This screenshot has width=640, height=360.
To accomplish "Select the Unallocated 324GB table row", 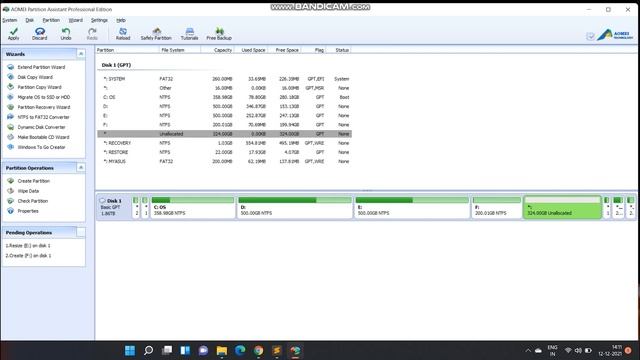I will (x=224, y=134).
